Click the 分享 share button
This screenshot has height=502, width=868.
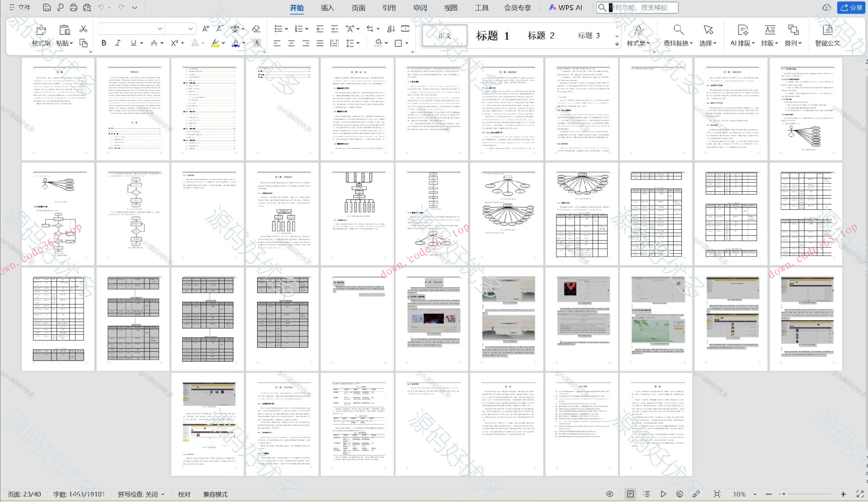[851, 8]
